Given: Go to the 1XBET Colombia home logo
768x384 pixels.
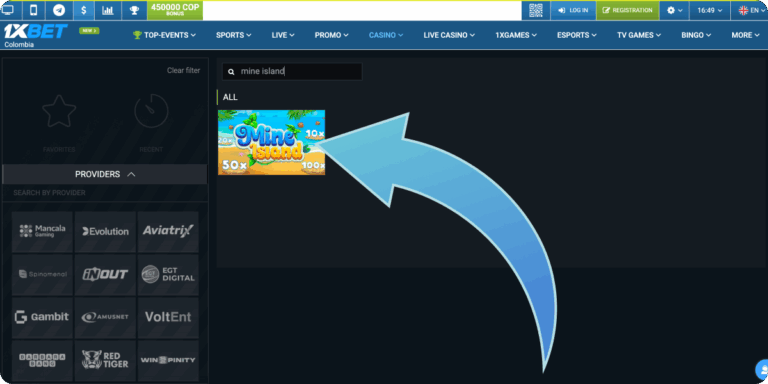Looking at the screenshot, I should (35, 35).
